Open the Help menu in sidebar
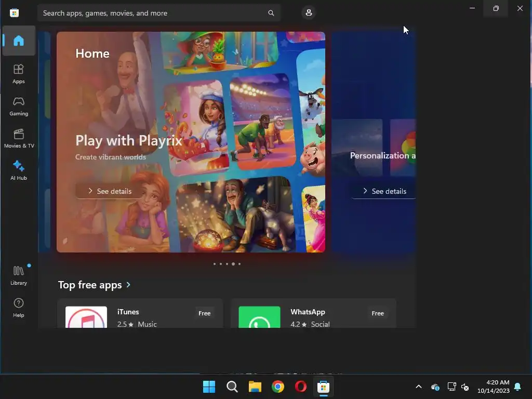 tap(19, 308)
